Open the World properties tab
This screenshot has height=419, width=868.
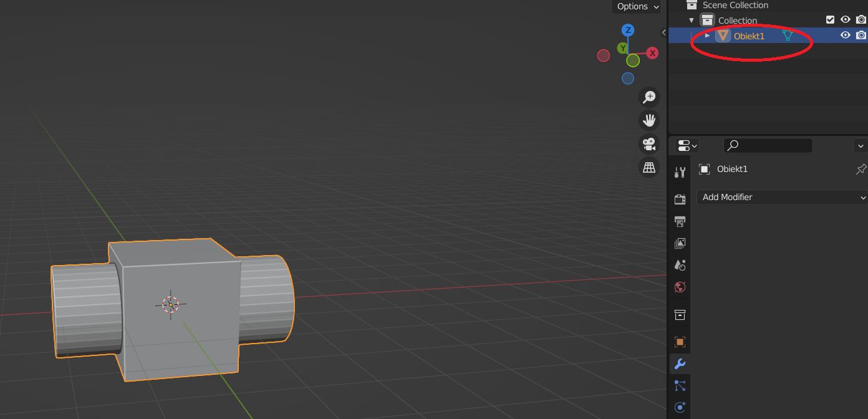680,287
